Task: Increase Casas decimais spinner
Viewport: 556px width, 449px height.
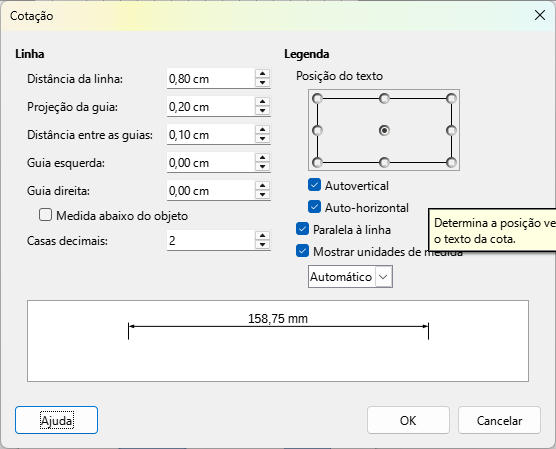Action: 262,236
